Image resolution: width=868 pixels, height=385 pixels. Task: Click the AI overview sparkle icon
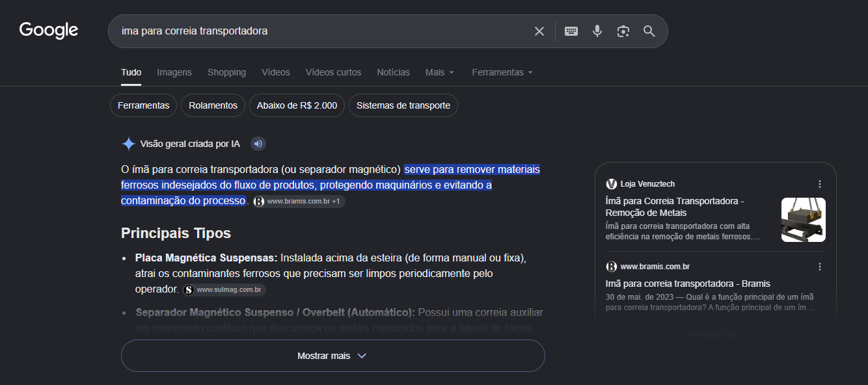(x=129, y=144)
